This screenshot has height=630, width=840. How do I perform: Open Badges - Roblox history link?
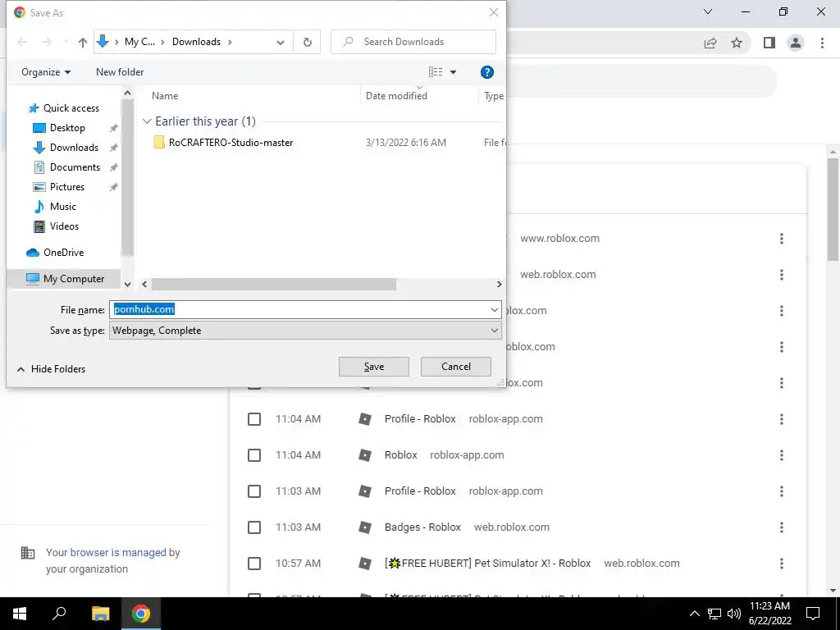[422, 527]
